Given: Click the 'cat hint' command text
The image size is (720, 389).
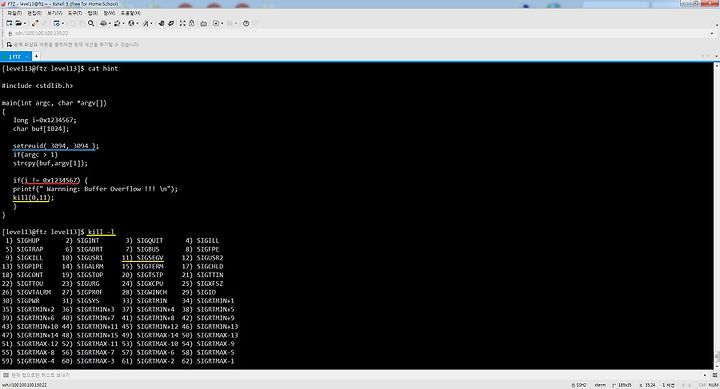Looking at the screenshot, I should 103,68.
